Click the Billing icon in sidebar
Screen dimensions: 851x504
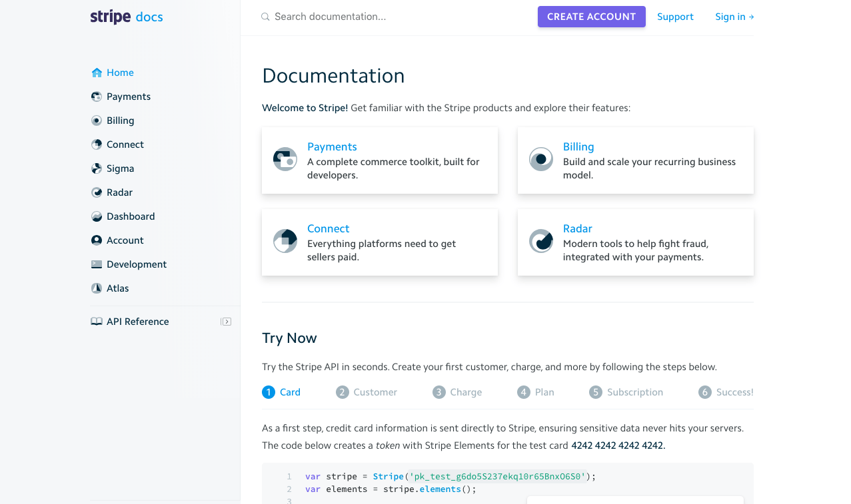[x=97, y=121]
